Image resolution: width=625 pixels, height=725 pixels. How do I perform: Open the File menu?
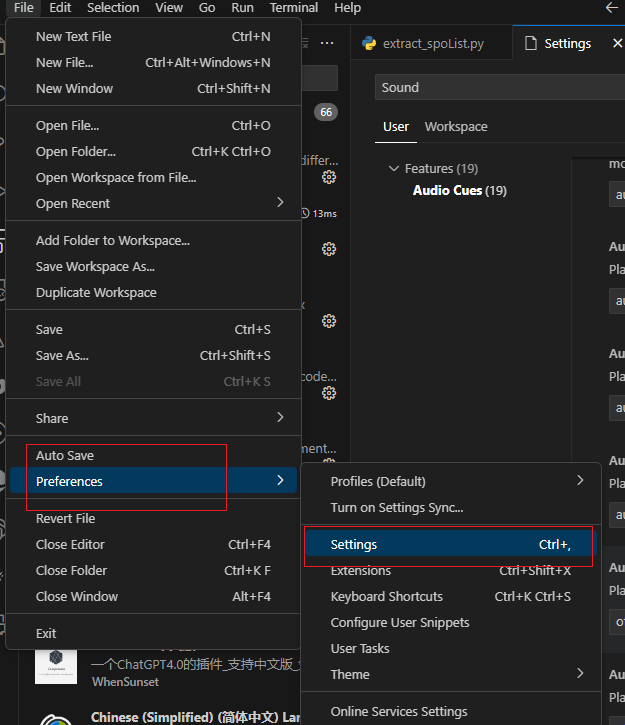click(x=24, y=8)
